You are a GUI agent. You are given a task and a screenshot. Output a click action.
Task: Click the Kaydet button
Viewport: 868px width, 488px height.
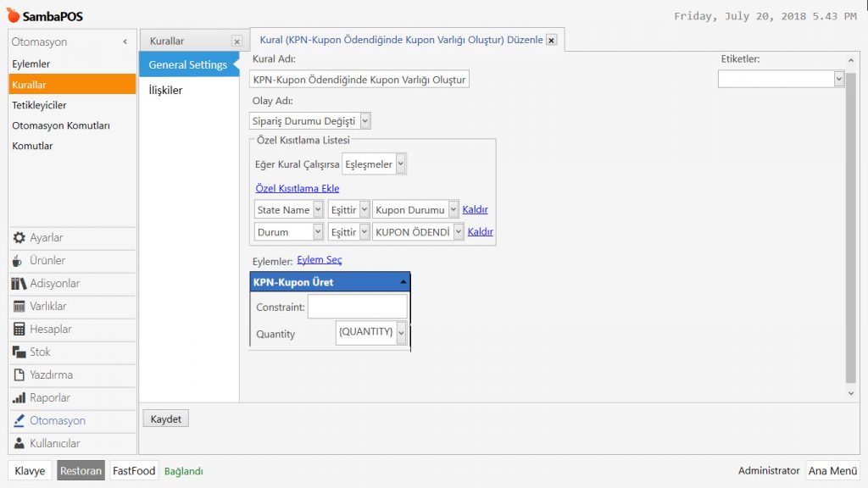pos(165,419)
